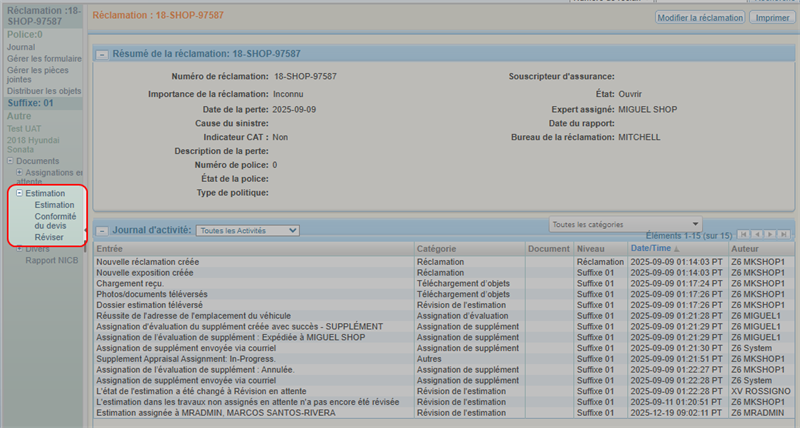Screen dimensions: 800x428
Task: Select Réviser under Estimation
Action: tap(49, 237)
